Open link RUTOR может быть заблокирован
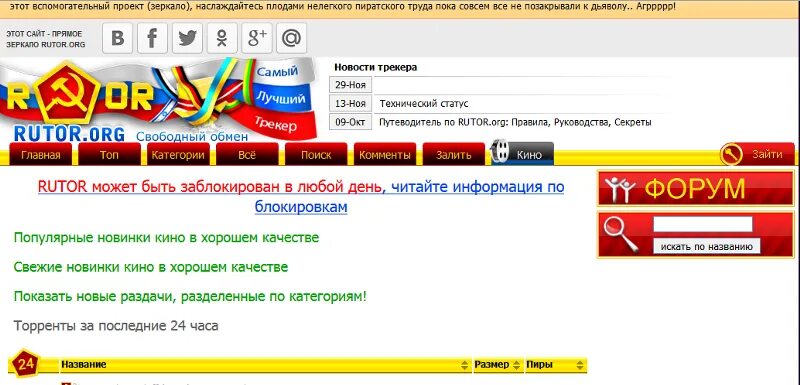Image resolution: width=800 pixels, height=385 pixels. click(x=210, y=187)
